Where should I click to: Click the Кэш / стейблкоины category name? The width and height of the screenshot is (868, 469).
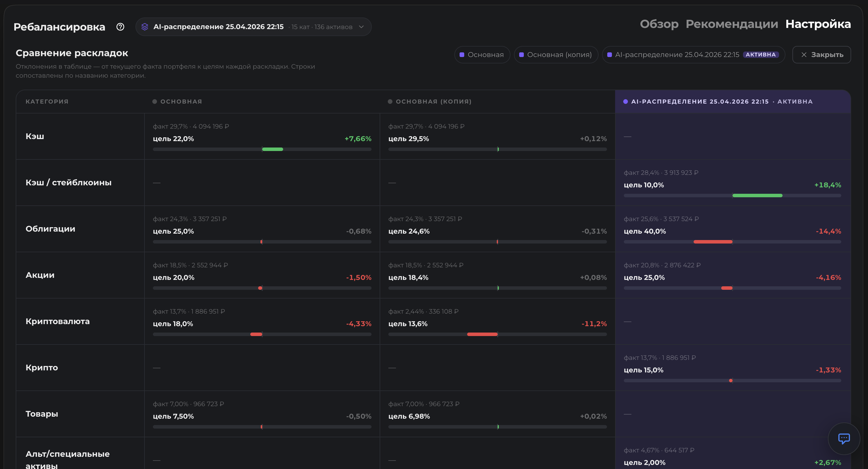tap(68, 182)
